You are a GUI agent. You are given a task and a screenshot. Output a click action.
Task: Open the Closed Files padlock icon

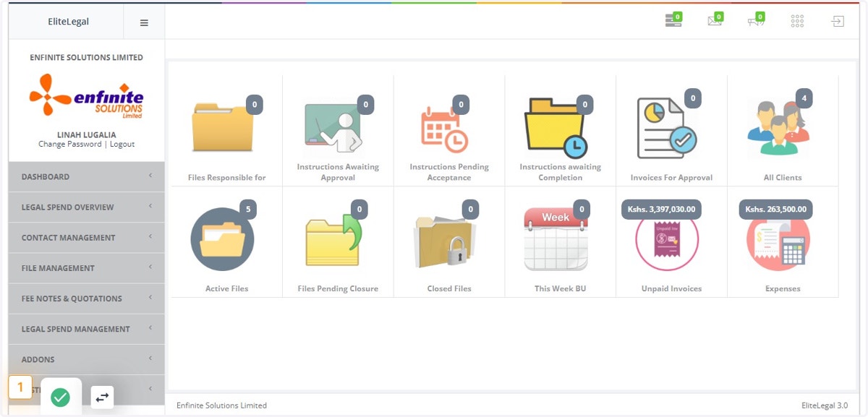point(445,241)
